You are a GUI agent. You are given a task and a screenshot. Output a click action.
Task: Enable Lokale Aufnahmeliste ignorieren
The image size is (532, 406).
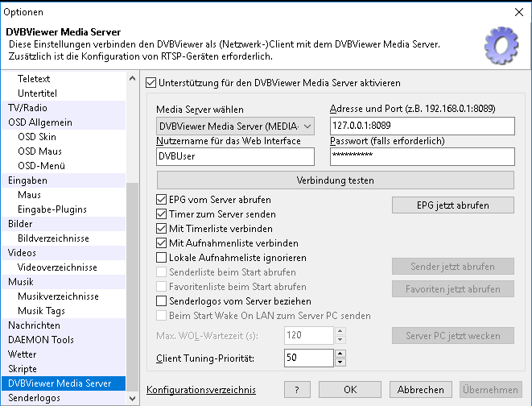click(x=162, y=258)
